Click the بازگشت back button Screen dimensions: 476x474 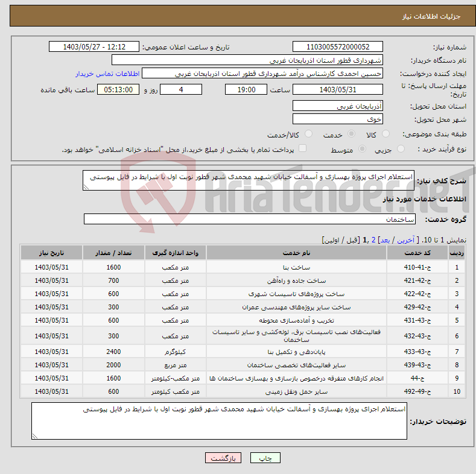[223, 458]
